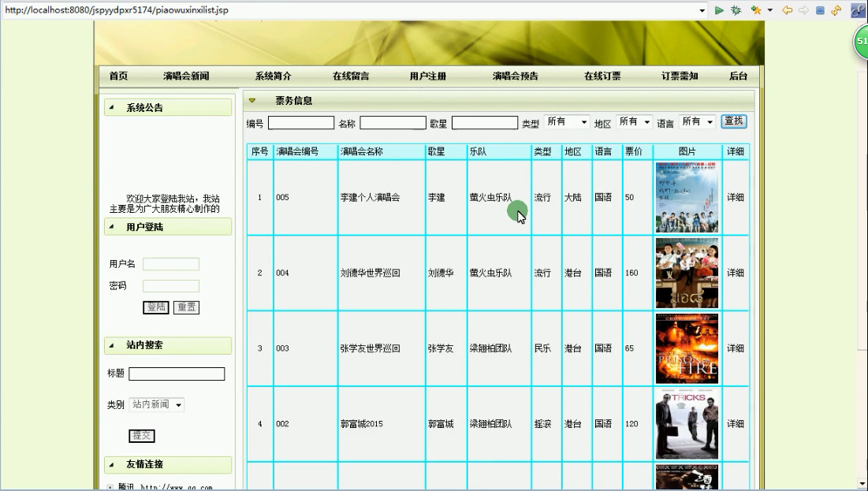Open the 语言 filter dropdown
This screenshot has height=491, width=868.
698,122
